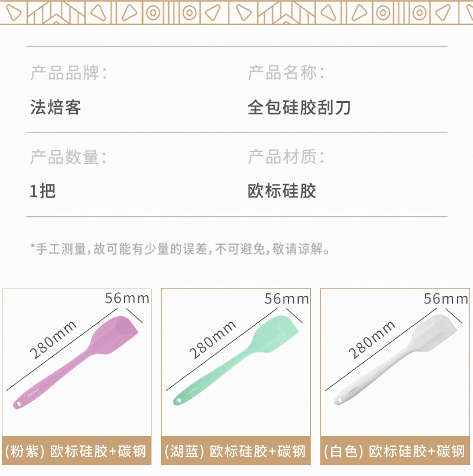Click the product name 全包硅胶刮刀
Viewport: 473px width, 476px height.
point(299,108)
